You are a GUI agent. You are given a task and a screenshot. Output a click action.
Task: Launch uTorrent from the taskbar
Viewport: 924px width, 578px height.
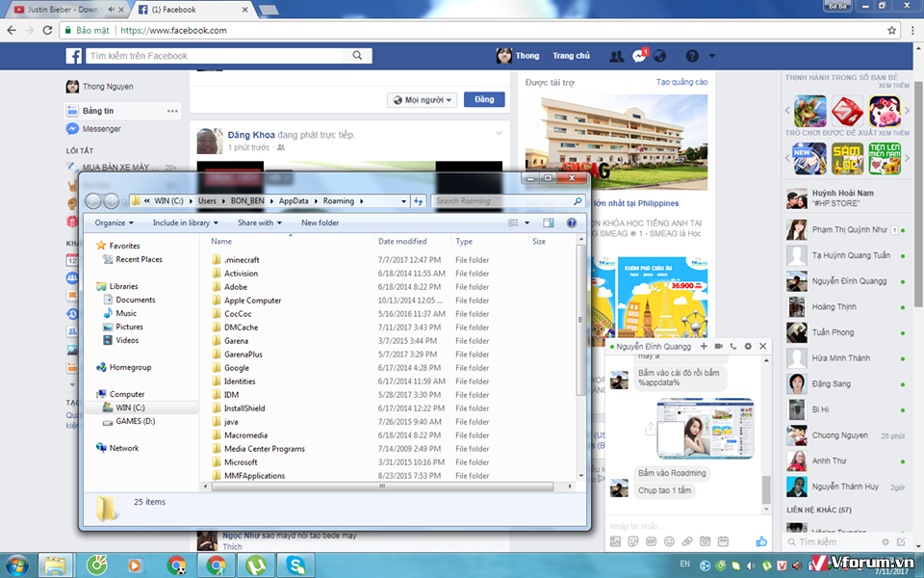256,565
